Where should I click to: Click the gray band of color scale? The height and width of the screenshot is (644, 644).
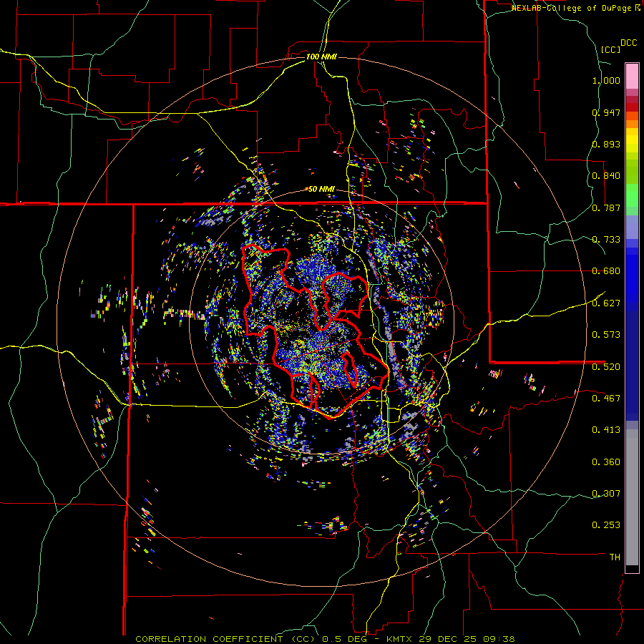632,497
